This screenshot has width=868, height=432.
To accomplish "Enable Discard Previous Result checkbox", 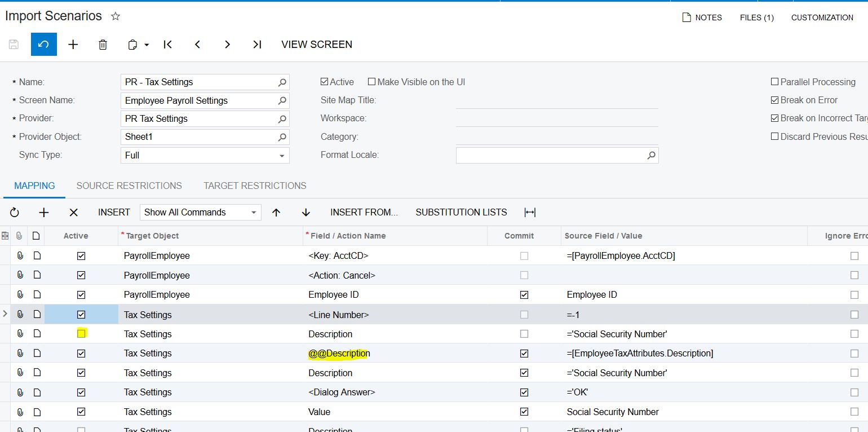I will click(x=774, y=136).
